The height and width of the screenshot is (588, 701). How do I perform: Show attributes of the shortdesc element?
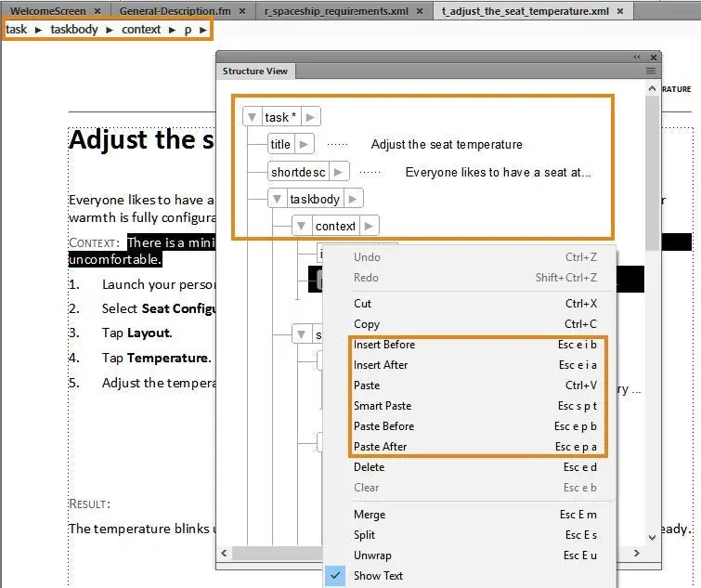(x=340, y=172)
